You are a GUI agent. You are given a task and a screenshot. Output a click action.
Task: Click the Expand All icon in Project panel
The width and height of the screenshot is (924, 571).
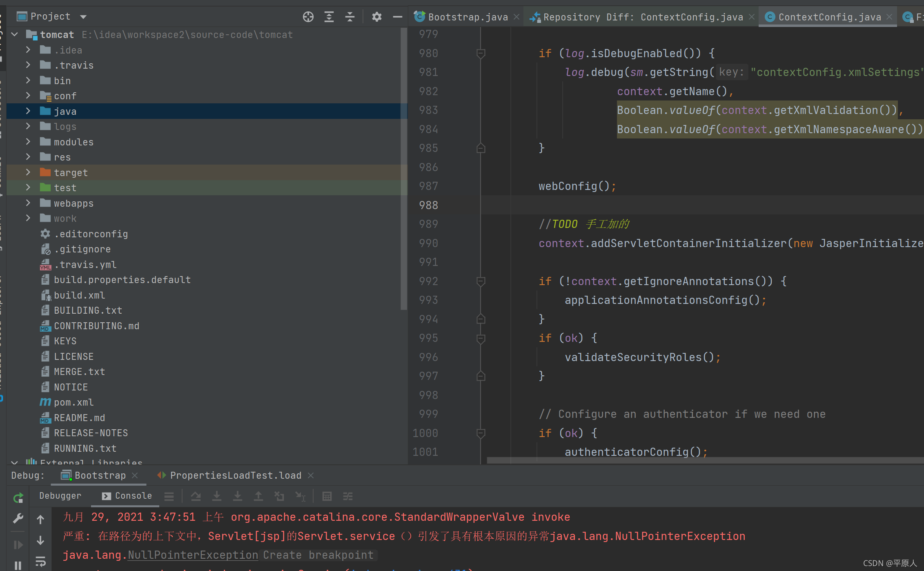tap(329, 17)
